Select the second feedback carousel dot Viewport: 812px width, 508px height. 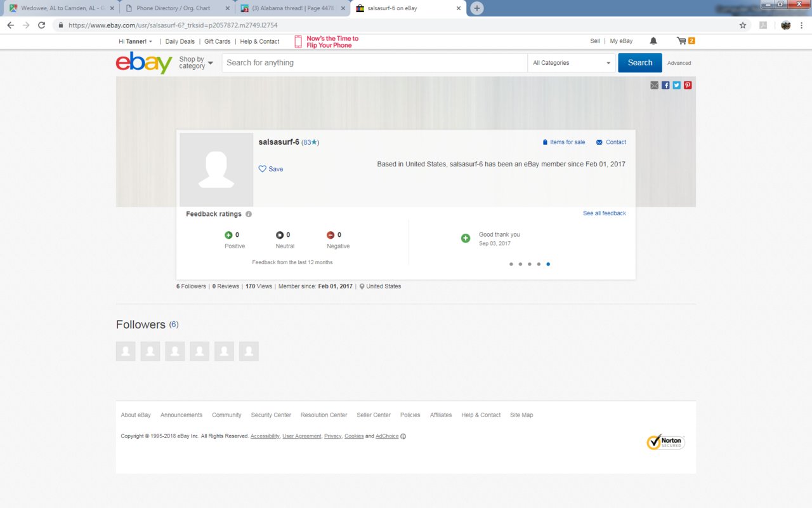click(520, 264)
